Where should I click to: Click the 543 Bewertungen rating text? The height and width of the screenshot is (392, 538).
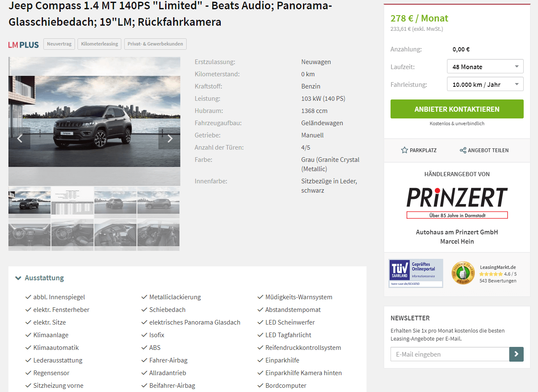click(x=498, y=281)
